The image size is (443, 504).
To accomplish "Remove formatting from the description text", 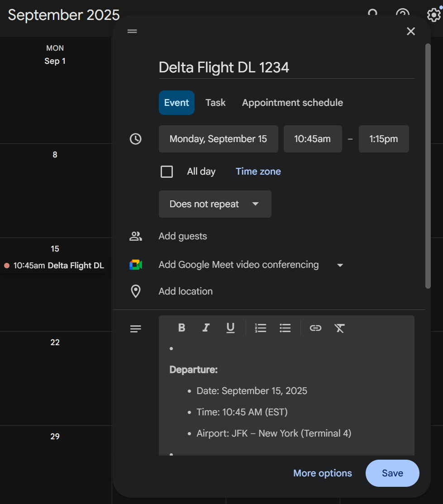I will (339, 328).
